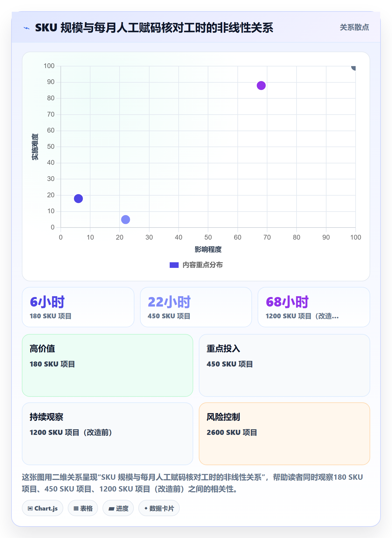Open the 22小时 data card
This screenshot has width=392, height=538.
(196, 307)
